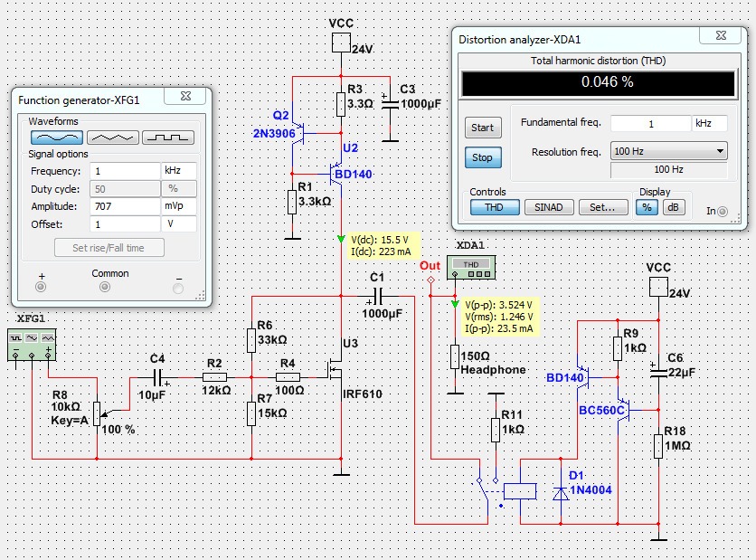Click the function generator plus terminal

pyautogui.click(x=41, y=287)
